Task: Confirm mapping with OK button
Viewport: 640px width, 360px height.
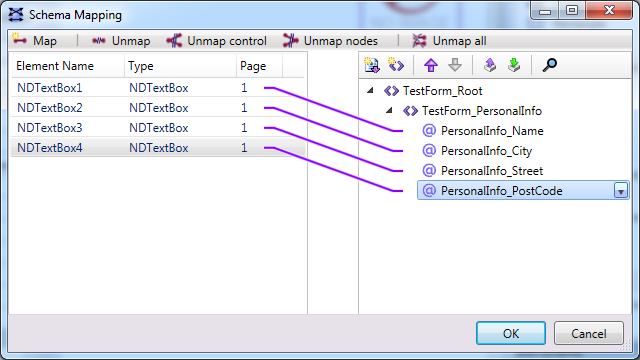Action: (511, 333)
